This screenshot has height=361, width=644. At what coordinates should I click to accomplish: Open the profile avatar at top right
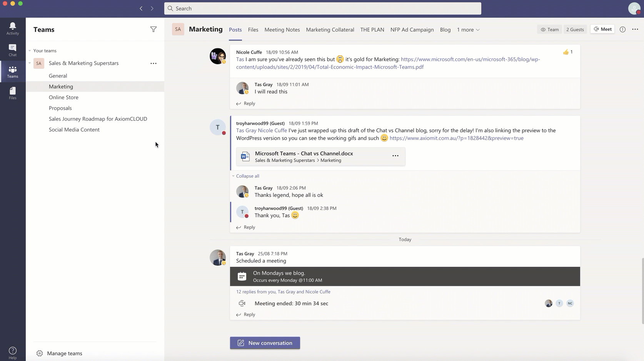point(634,8)
